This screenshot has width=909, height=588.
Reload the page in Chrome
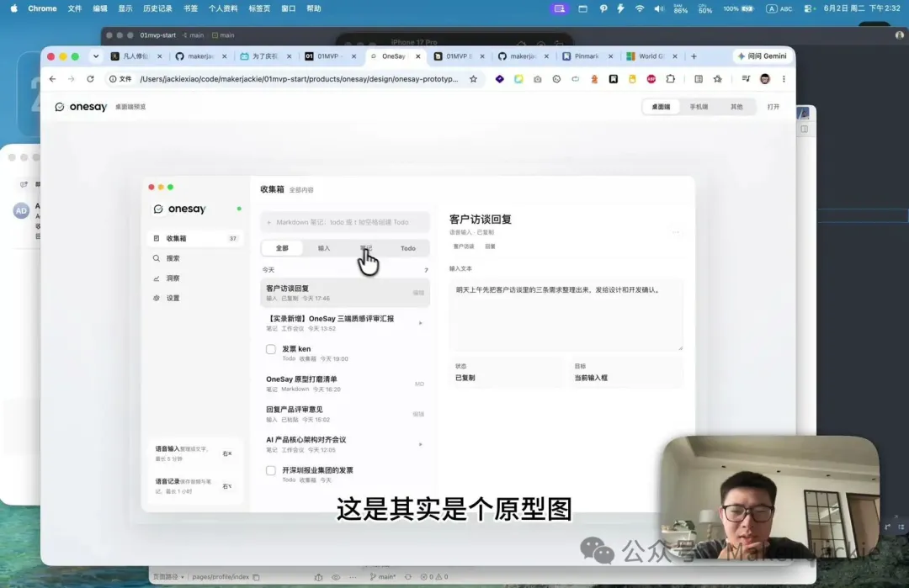coord(90,79)
